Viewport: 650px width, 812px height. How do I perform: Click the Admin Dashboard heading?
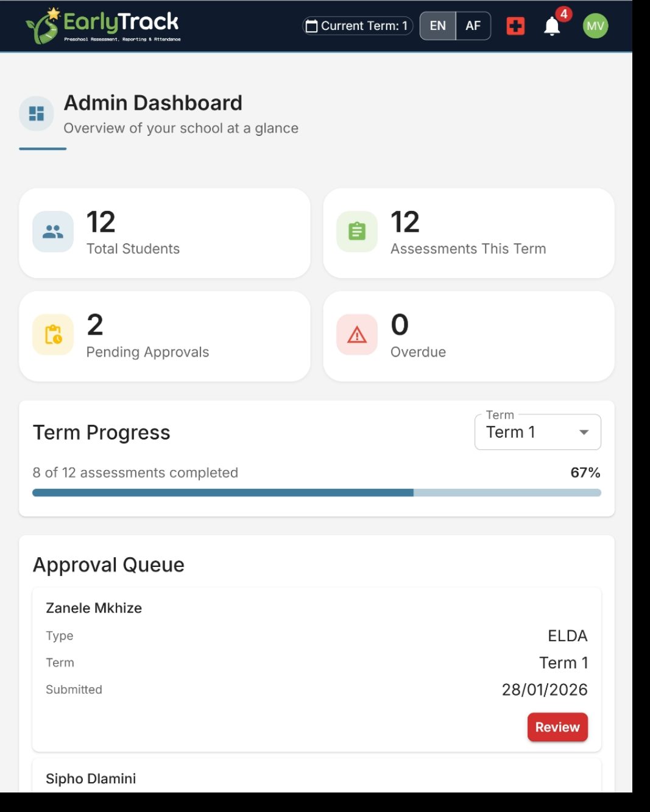[152, 102]
